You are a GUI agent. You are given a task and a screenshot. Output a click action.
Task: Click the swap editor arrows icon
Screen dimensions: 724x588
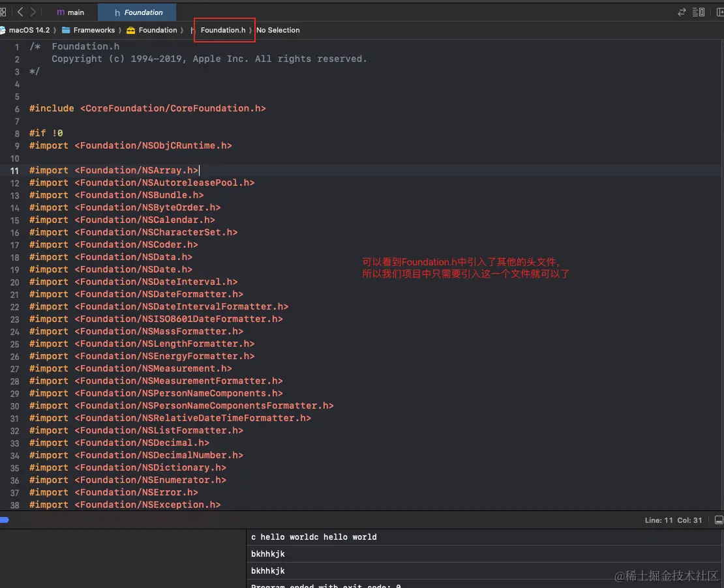pyautogui.click(x=682, y=12)
